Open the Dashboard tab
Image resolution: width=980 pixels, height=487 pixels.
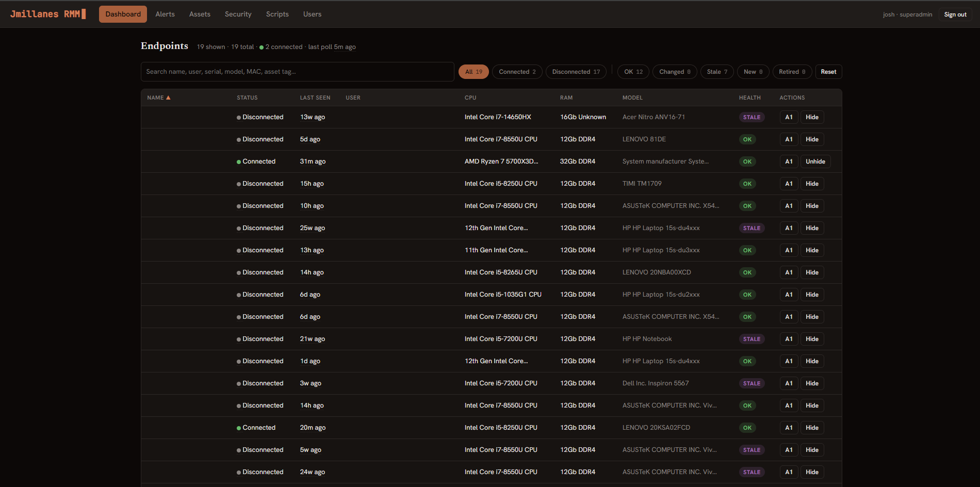point(123,14)
